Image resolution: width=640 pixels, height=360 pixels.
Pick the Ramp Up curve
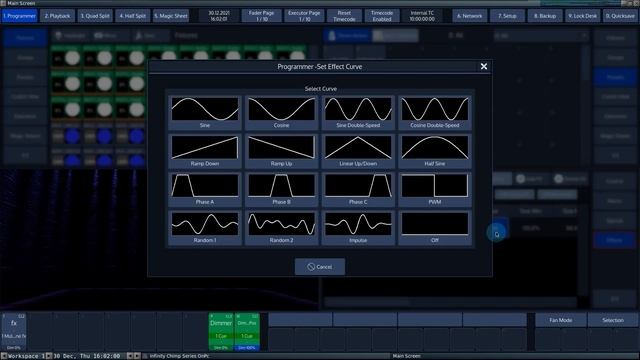pyautogui.click(x=281, y=151)
